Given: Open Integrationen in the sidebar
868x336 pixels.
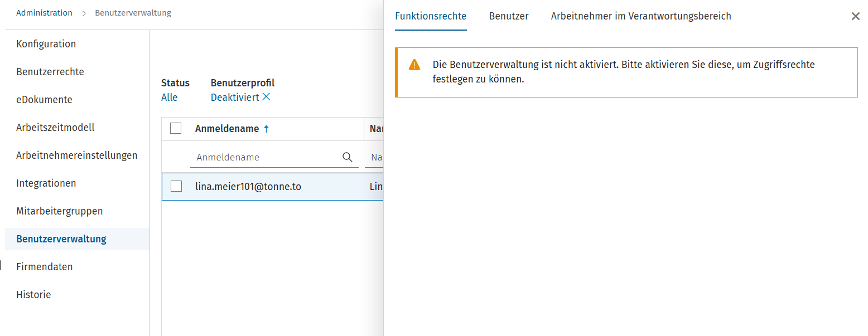Looking at the screenshot, I should [x=46, y=183].
